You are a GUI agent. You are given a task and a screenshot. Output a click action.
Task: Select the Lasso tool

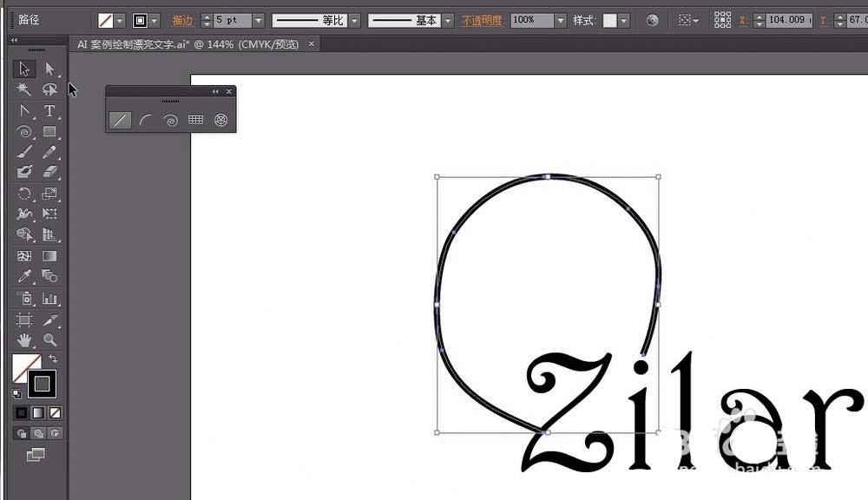pyautogui.click(x=49, y=89)
